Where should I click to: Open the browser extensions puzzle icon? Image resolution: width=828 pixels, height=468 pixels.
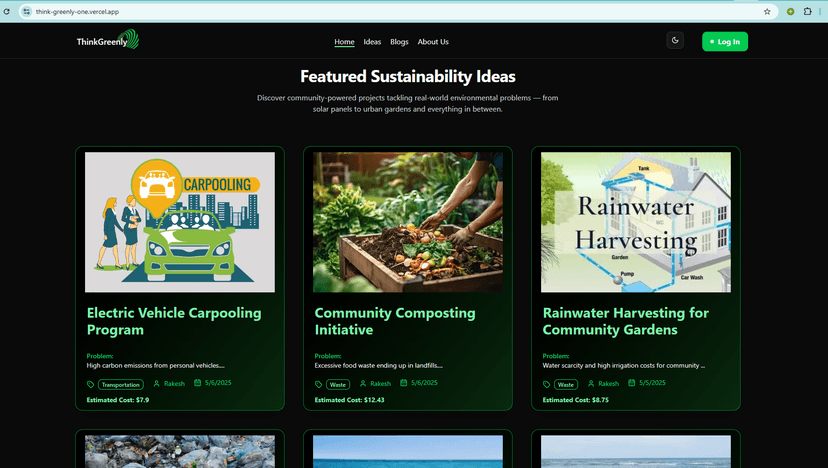807,12
